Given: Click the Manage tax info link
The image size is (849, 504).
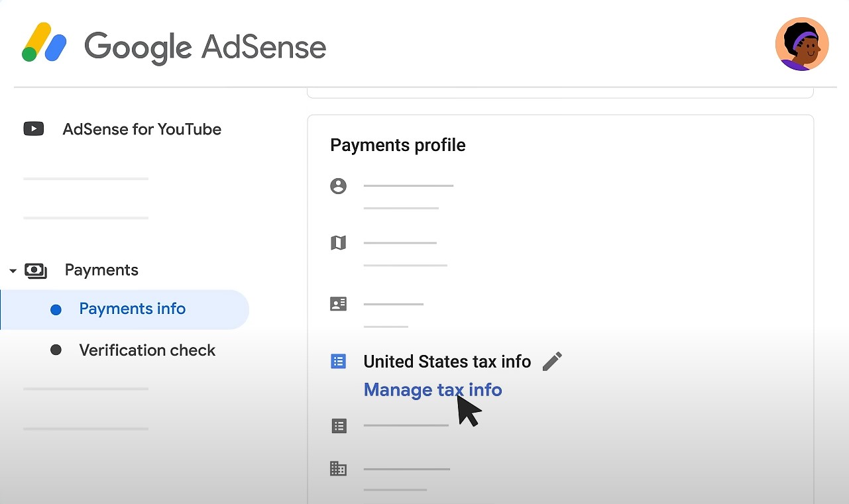Looking at the screenshot, I should [x=433, y=389].
